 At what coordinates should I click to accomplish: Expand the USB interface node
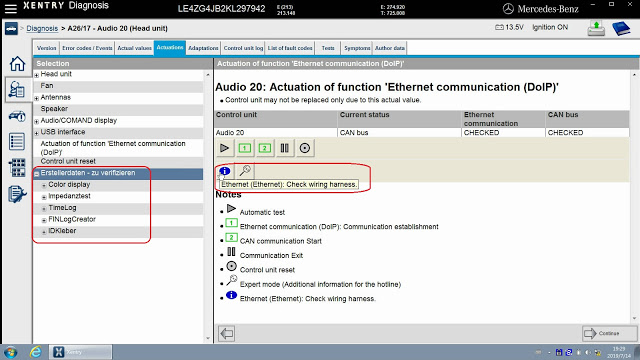[37, 133]
